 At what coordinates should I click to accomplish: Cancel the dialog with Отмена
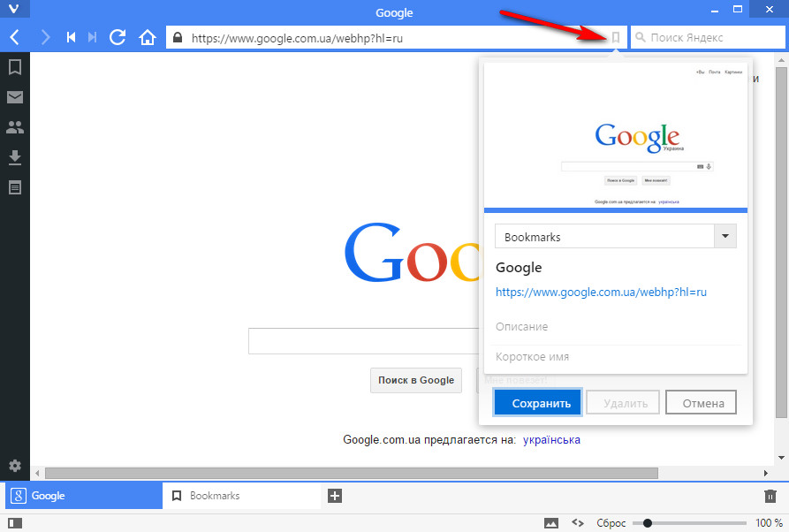coord(701,403)
